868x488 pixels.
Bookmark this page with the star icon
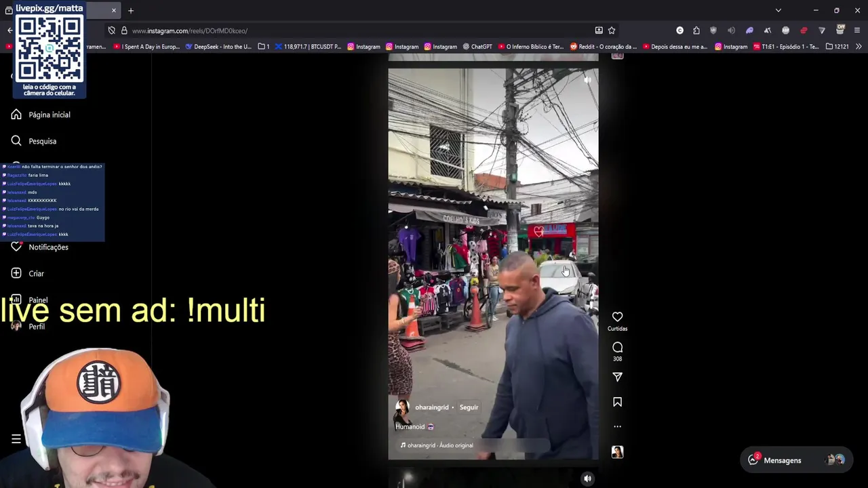612,30
